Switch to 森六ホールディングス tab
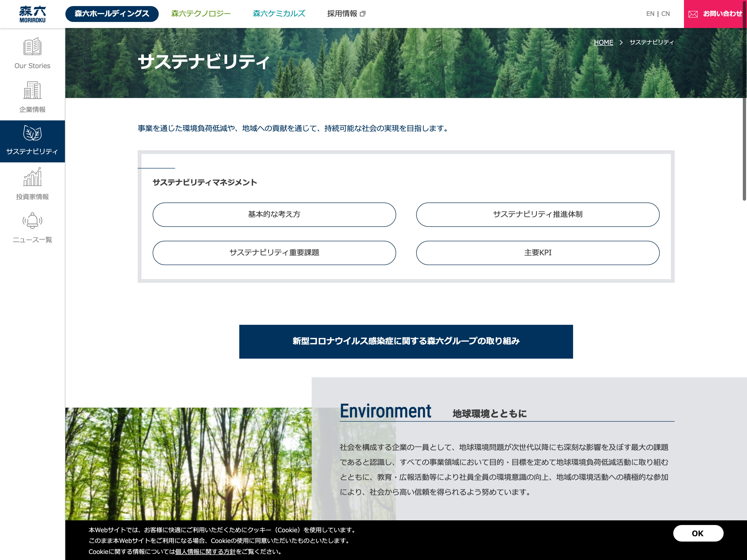The height and width of the screenshot is (560, 747). click(112, 14)
